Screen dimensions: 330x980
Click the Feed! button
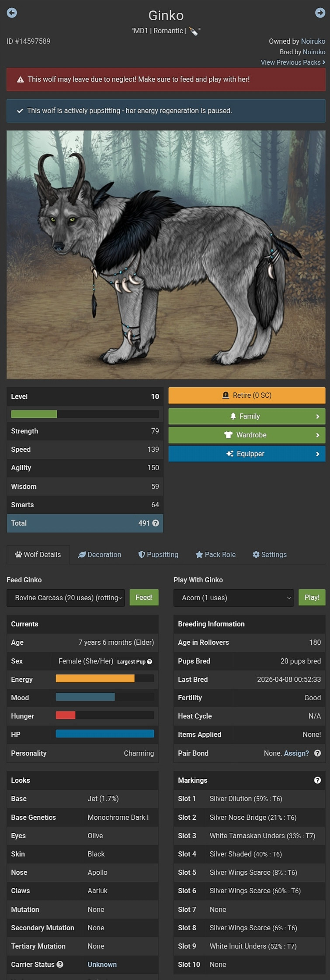click(144, 598)
